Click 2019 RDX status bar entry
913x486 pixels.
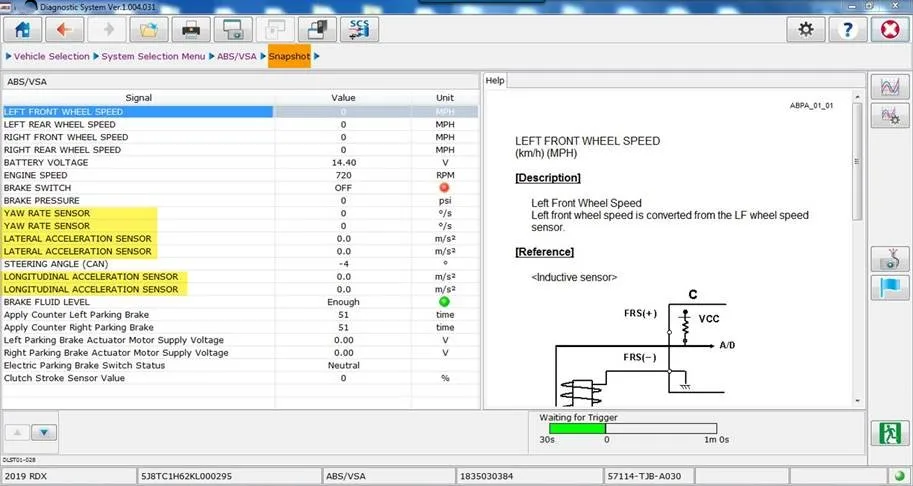pyautogui.click(x=26, y=476)
